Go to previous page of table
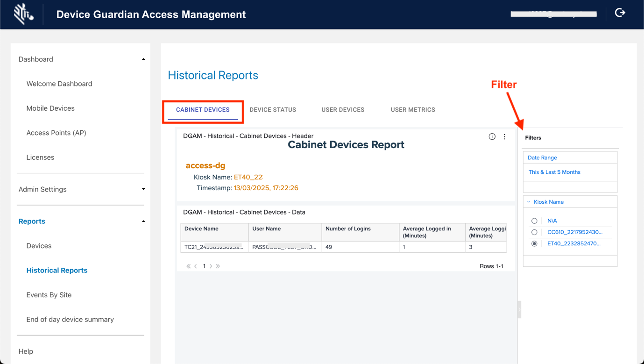 tap(196, 266)
